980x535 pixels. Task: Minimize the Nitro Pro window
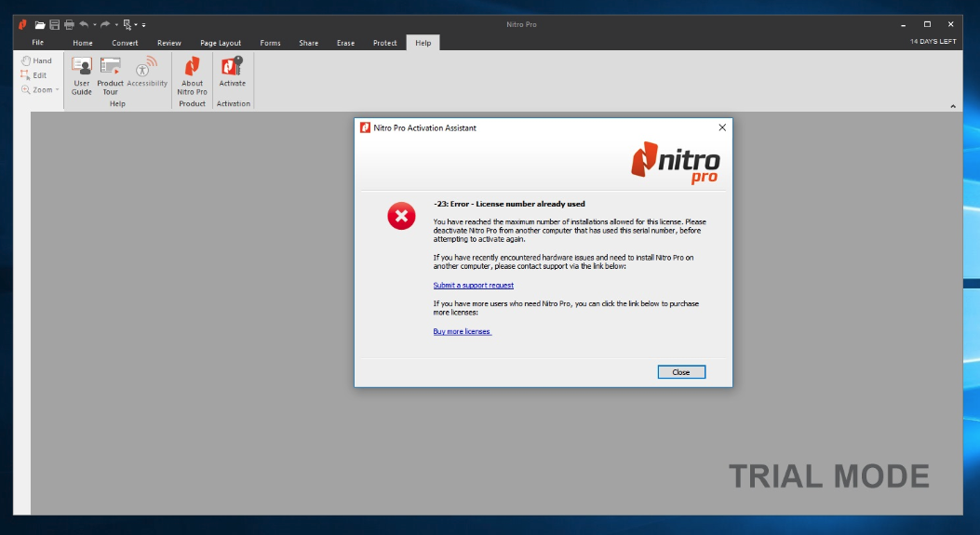903,25
